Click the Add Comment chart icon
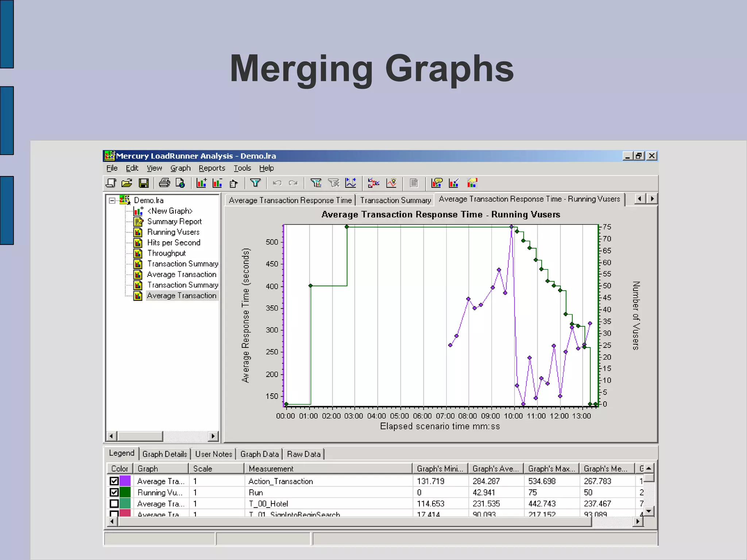The width and height of the screenshot is (747, 560). click(x=437, y=183)
